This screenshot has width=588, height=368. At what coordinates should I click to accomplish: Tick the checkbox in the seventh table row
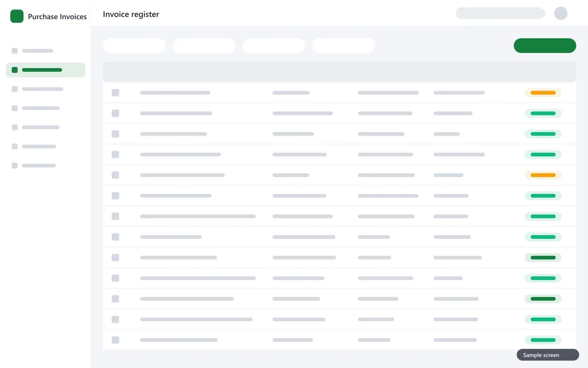[115, 216]
